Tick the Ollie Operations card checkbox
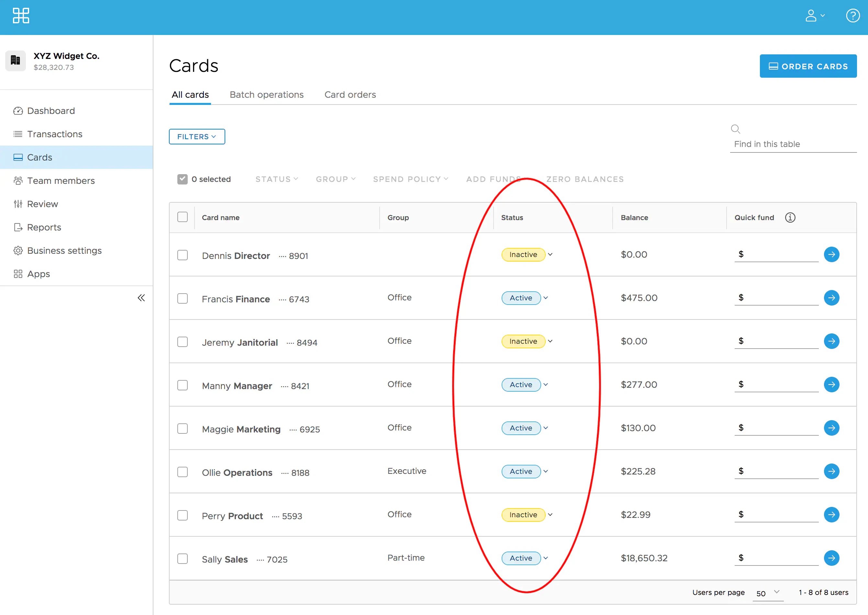Screen dimensions: 868x615 point(183,472)
